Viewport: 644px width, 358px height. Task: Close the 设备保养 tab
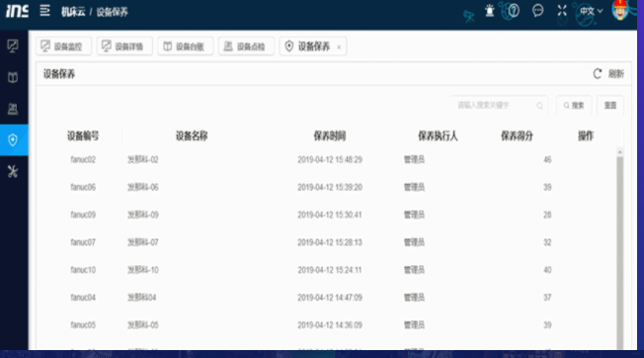(x=339, y=47)
